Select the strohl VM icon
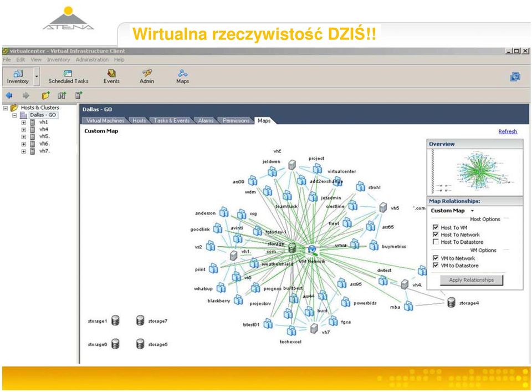Viewport: 532px width, 392px height. click(361, 186)
